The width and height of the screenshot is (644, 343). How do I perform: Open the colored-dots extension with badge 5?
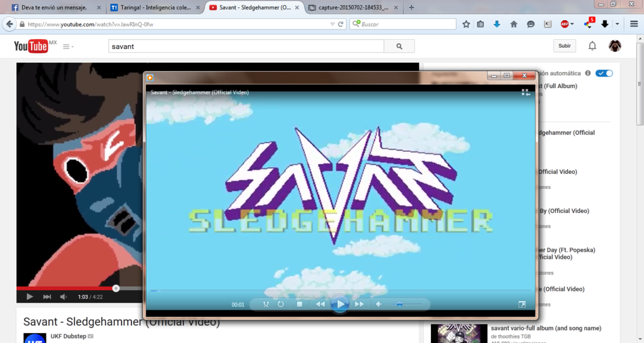pos(589,24)
